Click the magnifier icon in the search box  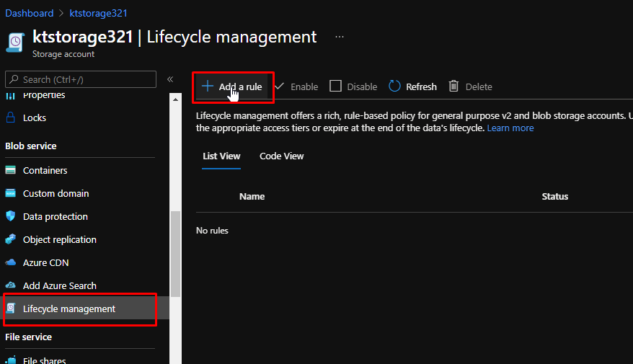tap(14, 79)
